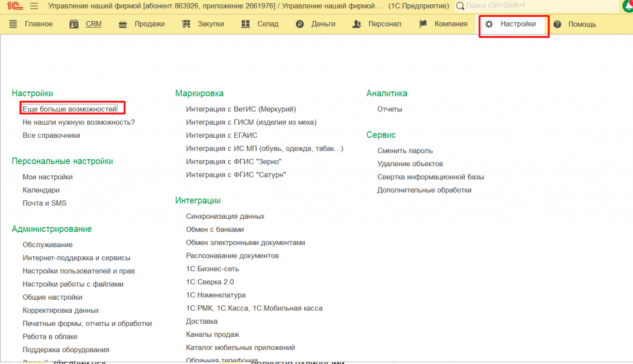The width and height of the screenshot is (633, 364).
Task: Open Сменить пароль
Action: tap(405, 151)
